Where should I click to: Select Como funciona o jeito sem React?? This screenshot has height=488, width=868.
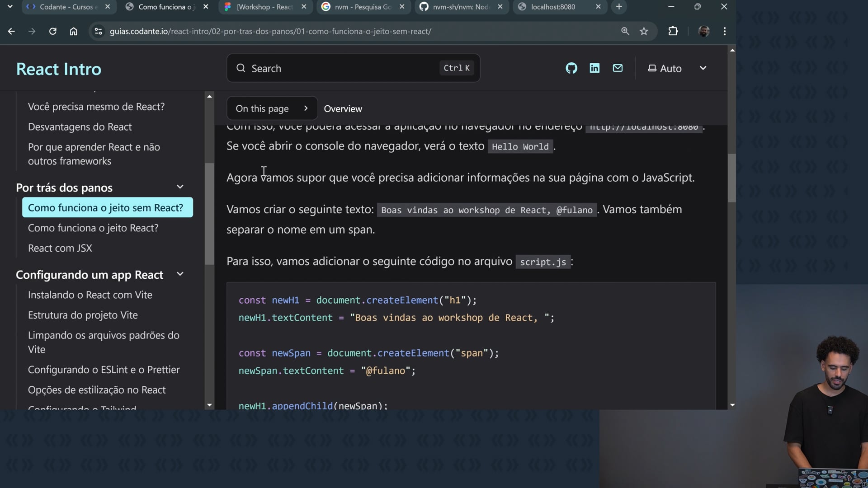coord(108,207)
